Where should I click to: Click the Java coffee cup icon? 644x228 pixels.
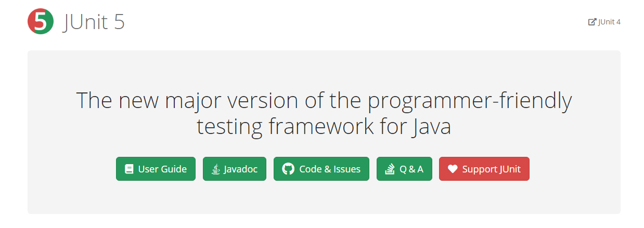(215, 169)
